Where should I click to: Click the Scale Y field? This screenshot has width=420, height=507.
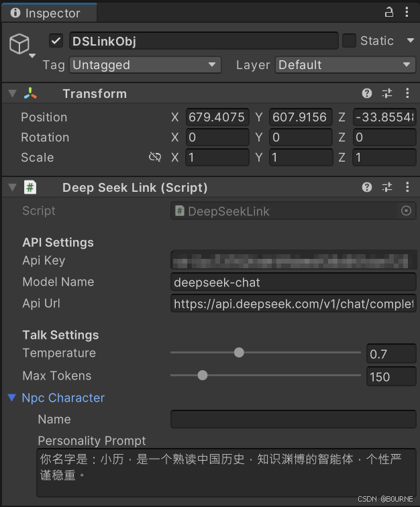coord(301,158)
